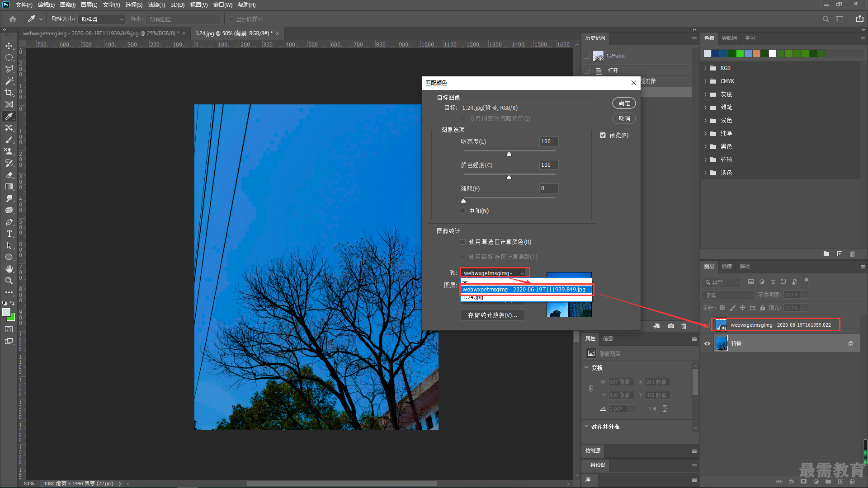
Task: Select the 背景 layer thumbnail
Action: click(721, 343)
